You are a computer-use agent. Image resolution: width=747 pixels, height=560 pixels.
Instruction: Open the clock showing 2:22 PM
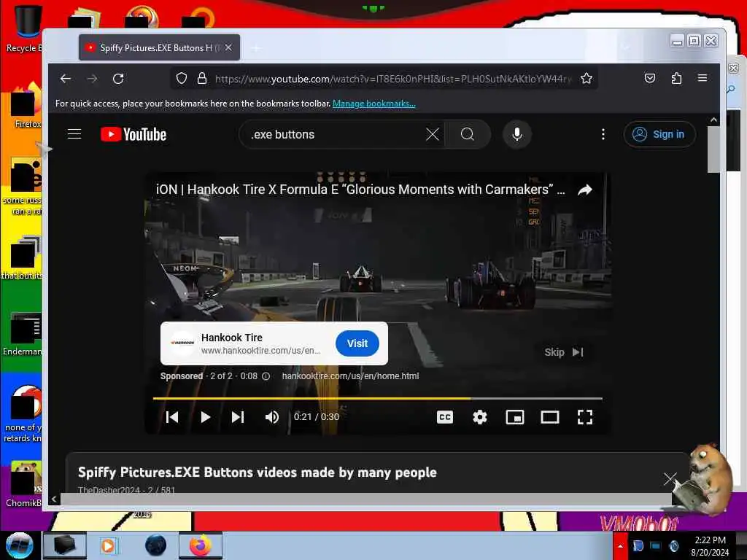pyautogui.click(x=710, y=546)
